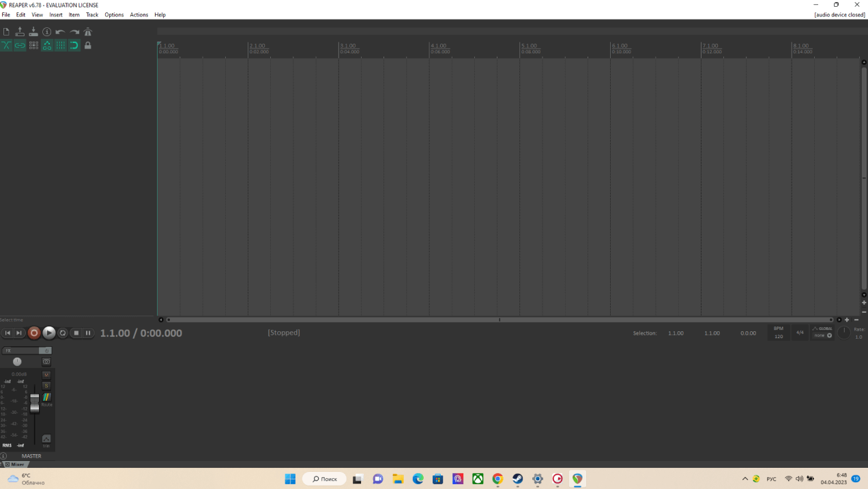
Task: Click the Redo arrow in the toolbar
Action: click(x=74, y=32)
